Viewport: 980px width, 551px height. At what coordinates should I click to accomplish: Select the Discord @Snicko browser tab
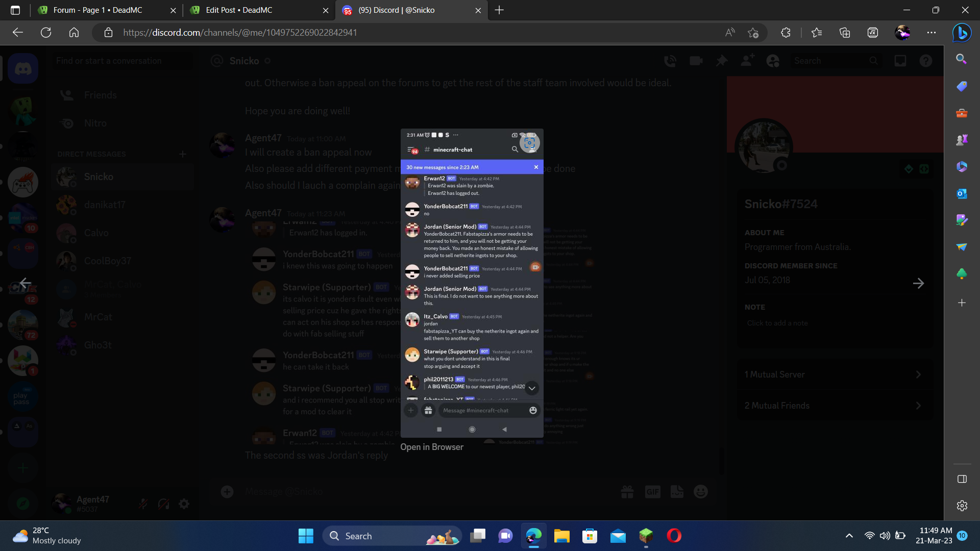pos(411,10)
